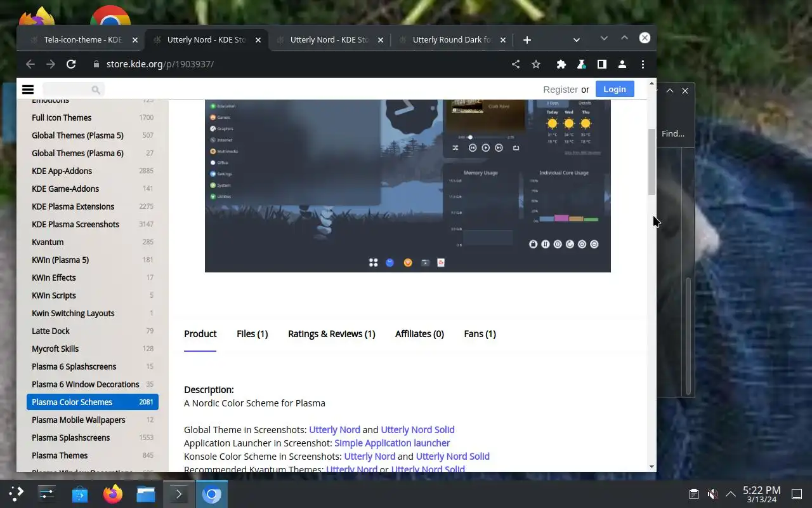Select the KDE App-Addons category
Viewport: 812px width, 508px height.
93,171
